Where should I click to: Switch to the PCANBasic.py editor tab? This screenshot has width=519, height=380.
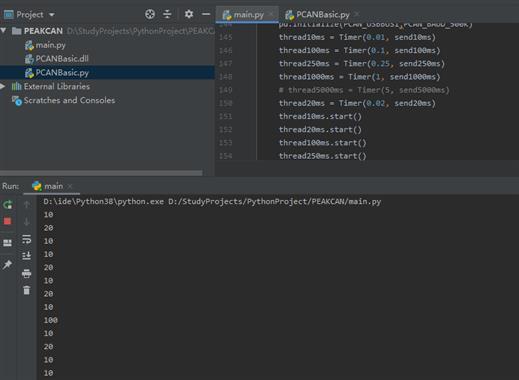click(322, 15)
